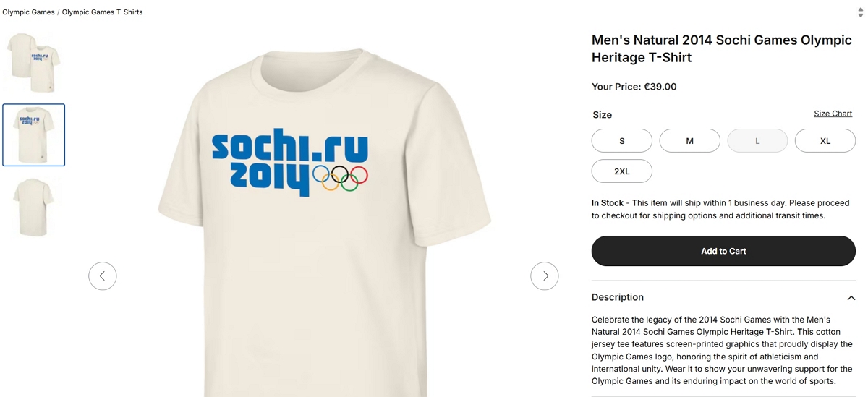The image size is (868, 397).
Task: Show the next product image
Action: [x=545, y=276]
